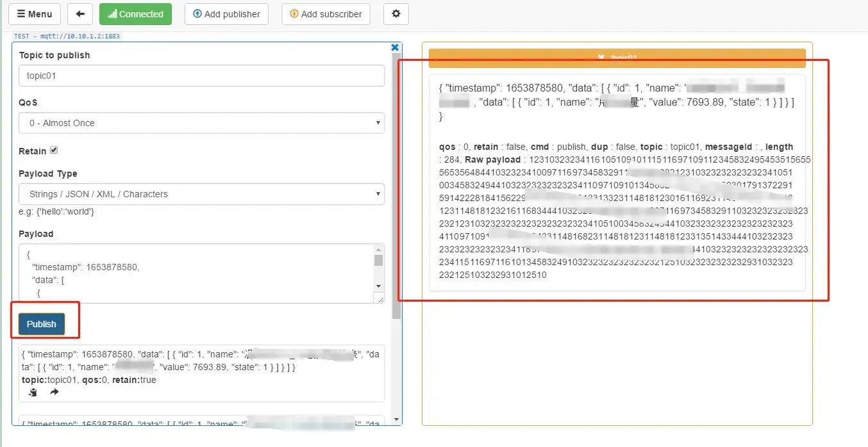
Task: Open the QoS dropdown
Action: coord(201,123)
